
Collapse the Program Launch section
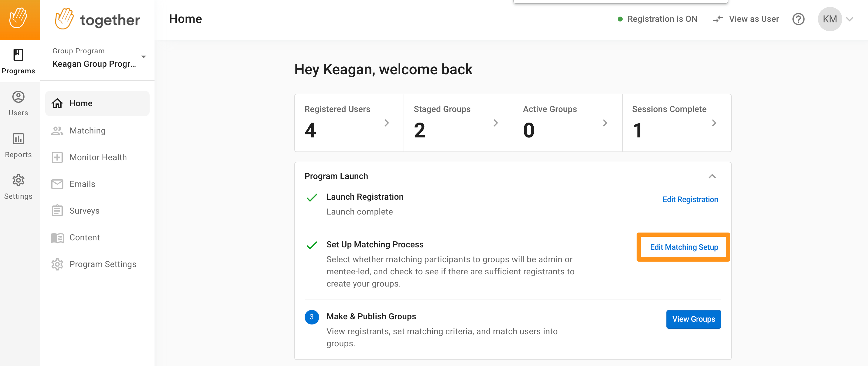(x=712, y=176)
